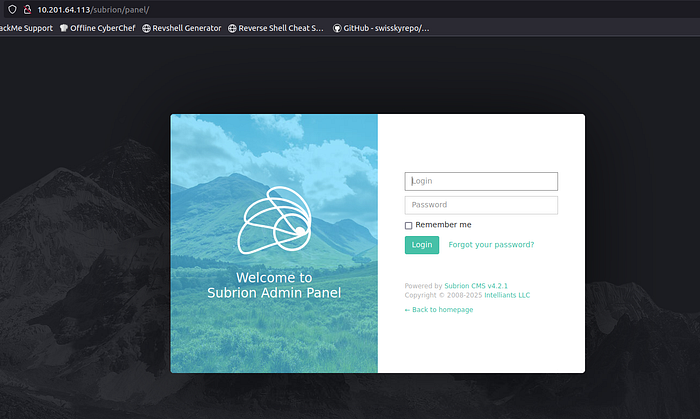Click the Remember me label text
Viewport: 700px width, 419px height.
[443, 225]
